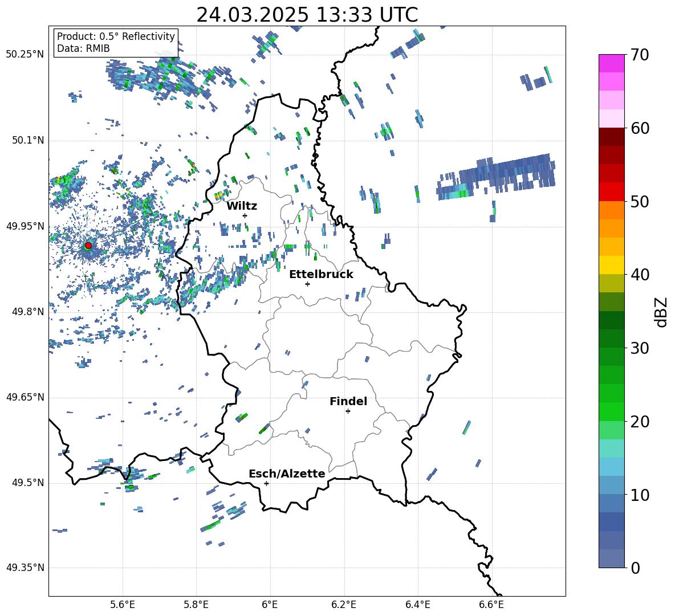The height and width of the screenshot is (616, 675).
Task: Click the large echo band east of Luxembourg
Action: 496,177
